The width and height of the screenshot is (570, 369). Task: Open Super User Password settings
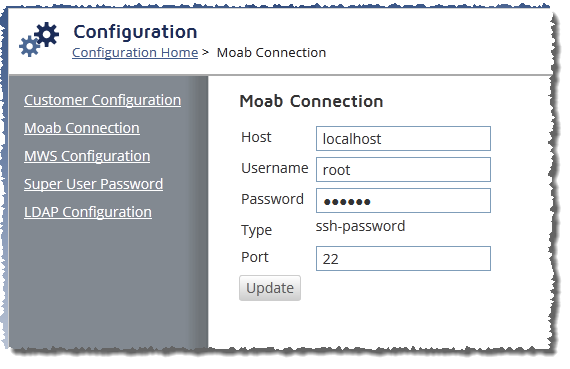click(x=93, y=184)
